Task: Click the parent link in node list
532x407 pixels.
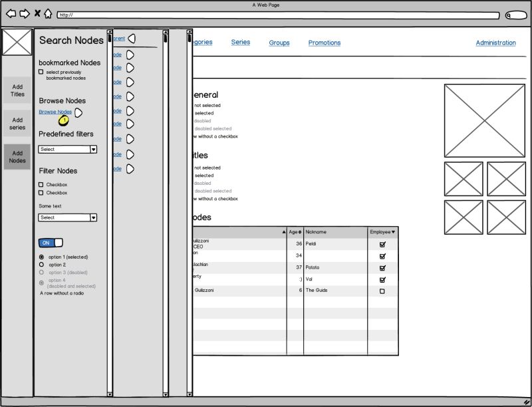Action: (x=119, y=39)
